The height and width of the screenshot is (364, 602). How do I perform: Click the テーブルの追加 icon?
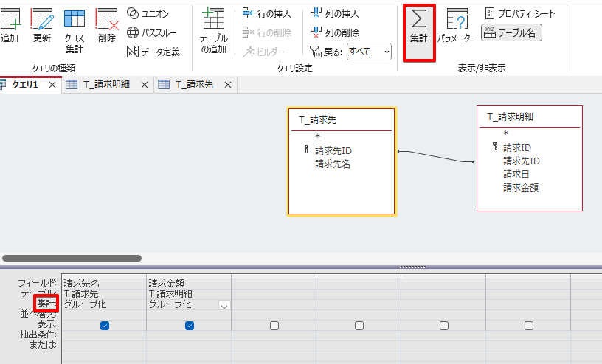[x=213, y=29]
